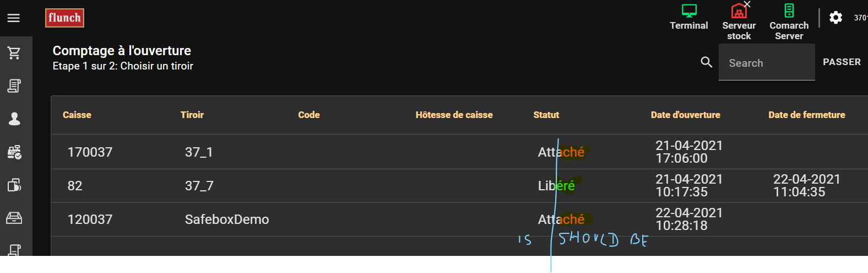Open the receipt scroll sidebar icon
Viewport: 868px width, 273px height.
pos(14,86)
